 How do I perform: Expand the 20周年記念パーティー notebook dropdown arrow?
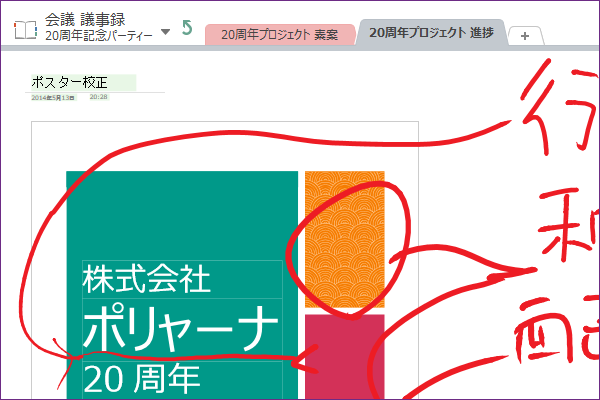(165, 32)
